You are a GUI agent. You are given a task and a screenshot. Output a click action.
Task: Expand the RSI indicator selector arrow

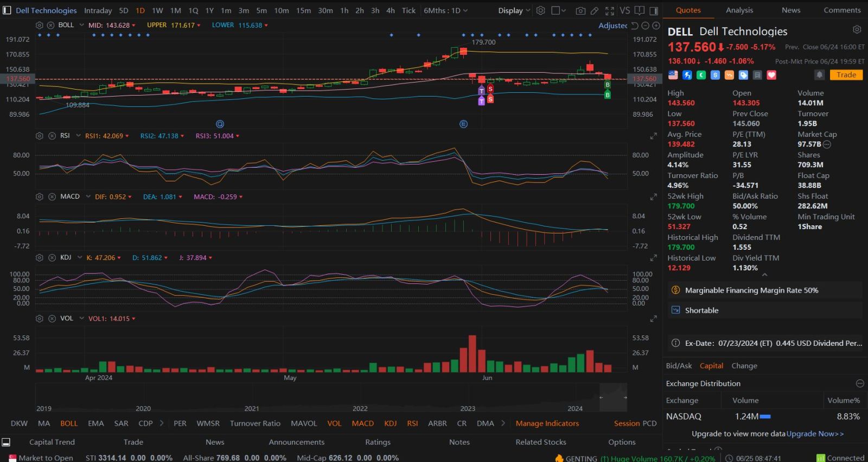pos(78,135)
